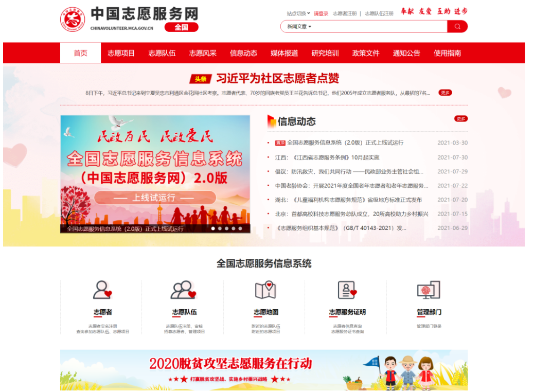The width and height of the screenshot is (534, 392).
Task: Click the 全国志愿服务信息系统 section heading
Action: 264,263
